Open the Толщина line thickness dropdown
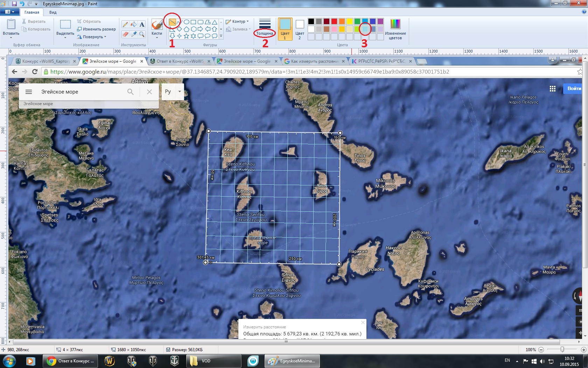The image size is (588, 368). [265, 28]
